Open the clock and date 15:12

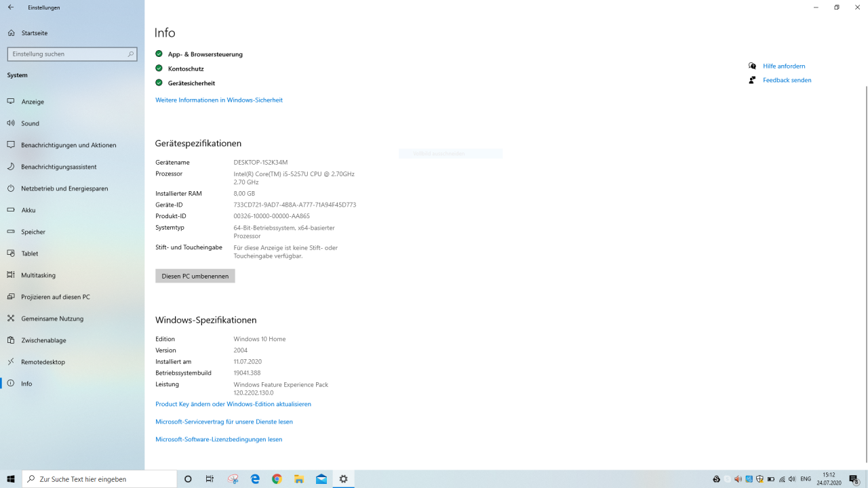coord(829,479)
